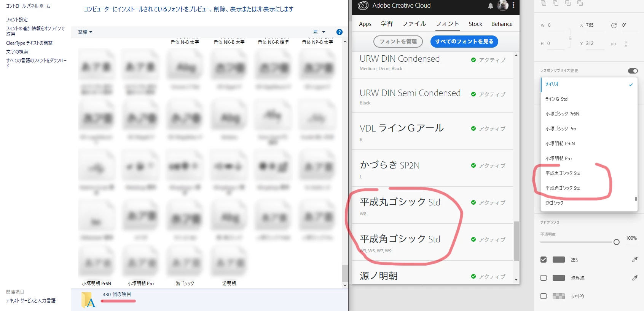Screen dimensions: 644x311
Task: Open the 塗り fill color swatch
Action: click(558, 260)
